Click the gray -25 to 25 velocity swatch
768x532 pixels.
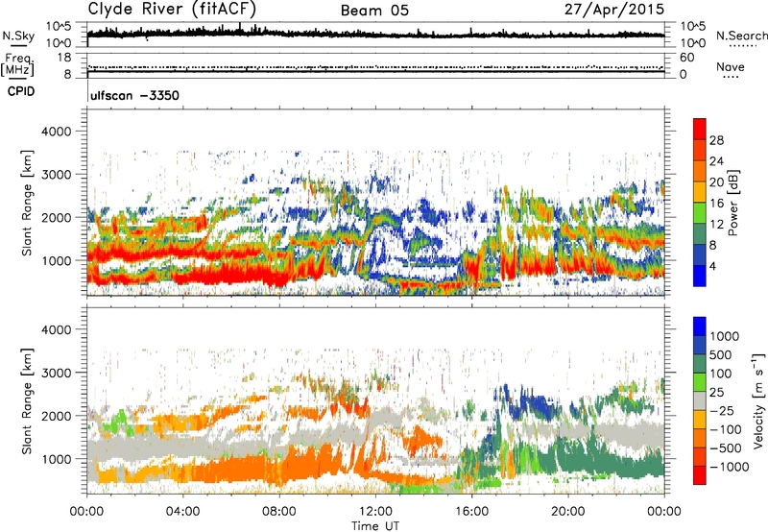click(700, 401)
